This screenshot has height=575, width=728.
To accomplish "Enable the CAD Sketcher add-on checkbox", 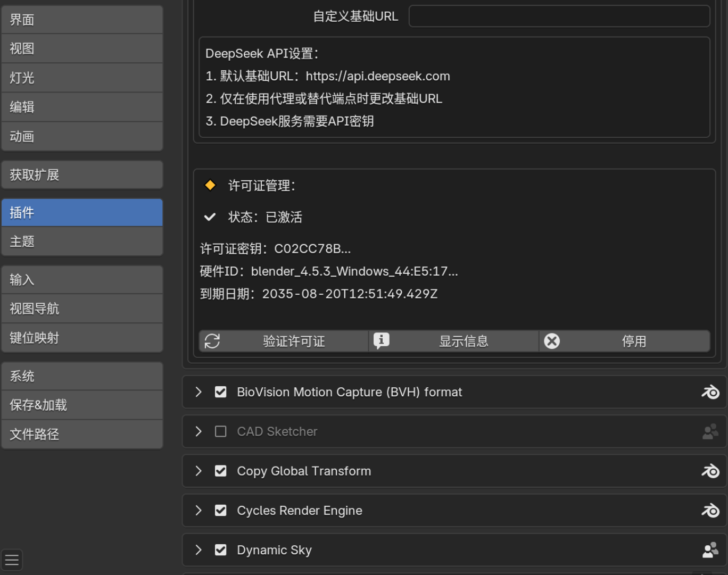I will pyautogui.click(x=220, y=431).
